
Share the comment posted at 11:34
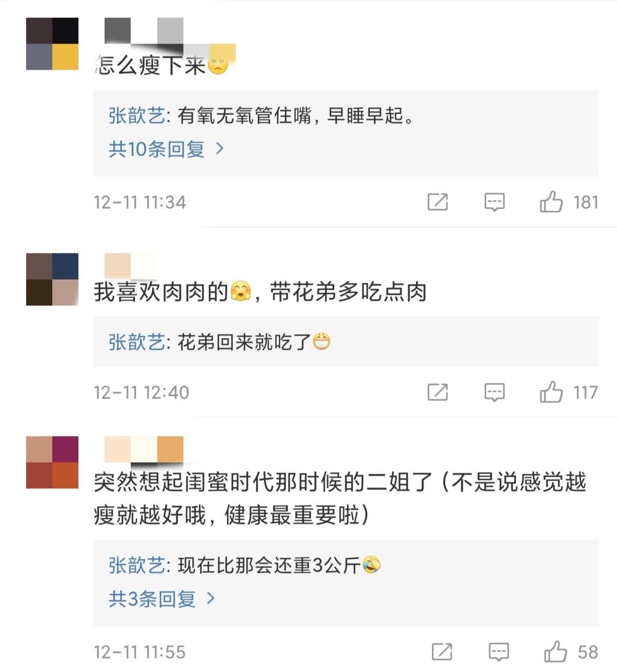pyautogui.click(x=438, y=202)
